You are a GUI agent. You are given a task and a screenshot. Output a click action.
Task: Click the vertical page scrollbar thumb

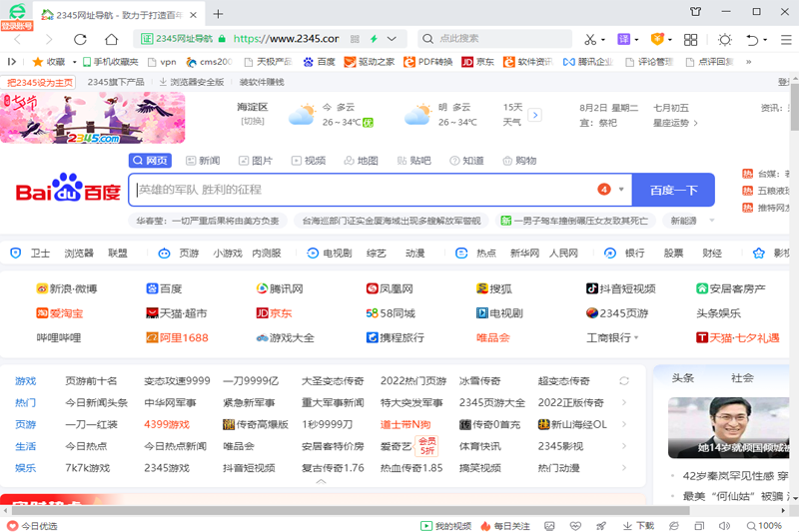(x=794, y=105)
